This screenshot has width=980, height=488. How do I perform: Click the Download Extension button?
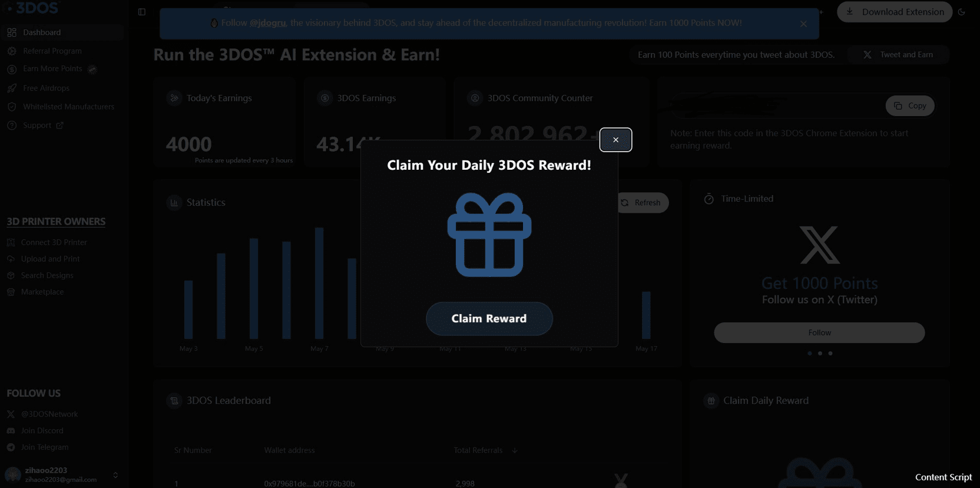895,12
